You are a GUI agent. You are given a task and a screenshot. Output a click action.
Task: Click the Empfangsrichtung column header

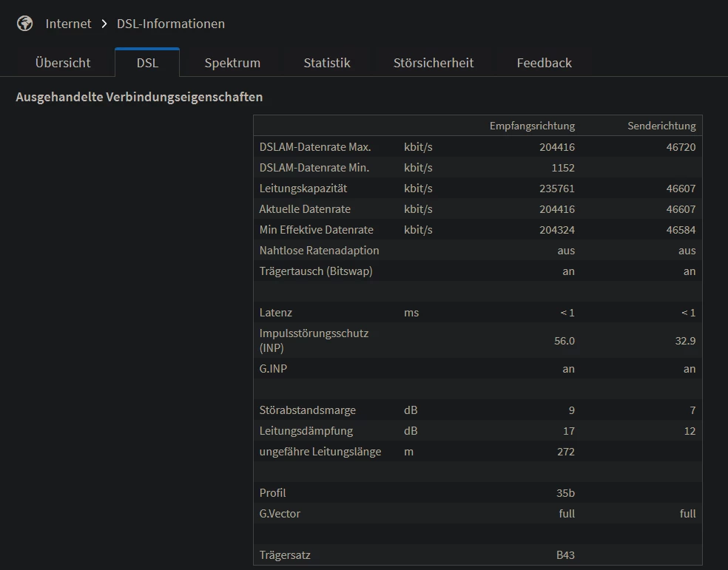coord(532,126)
